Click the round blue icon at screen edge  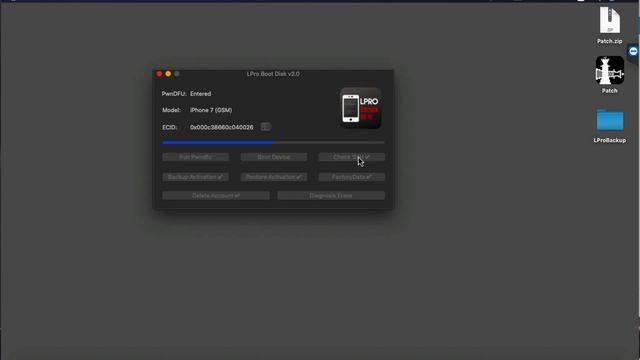633,51
